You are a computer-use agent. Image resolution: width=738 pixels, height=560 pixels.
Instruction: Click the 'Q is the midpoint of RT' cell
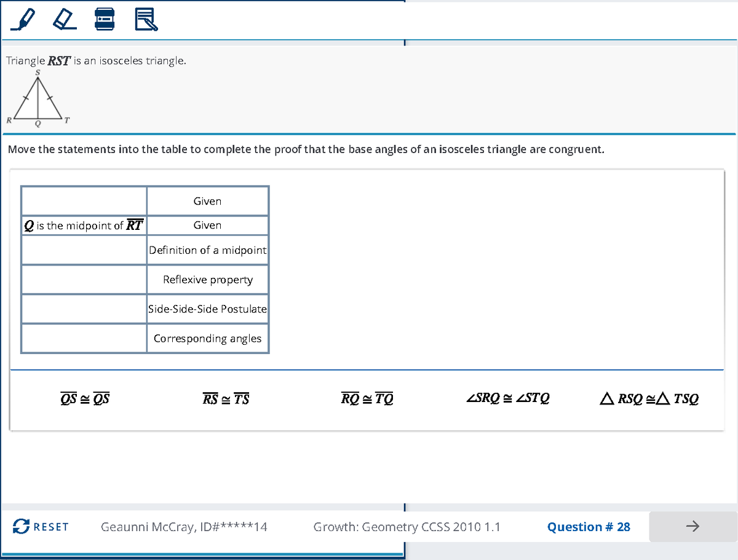point(84,225)
